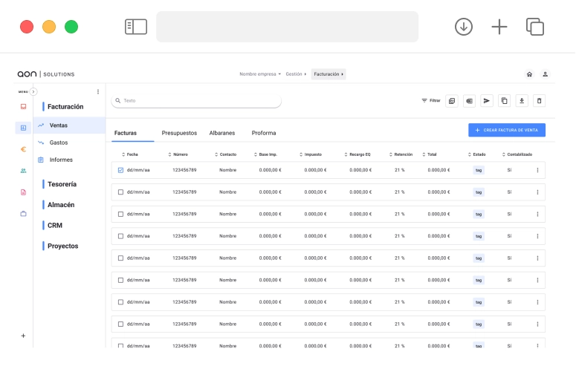Screen dimensions: 576x392
Task: Switch to the Presupuestos tab
Action: pos(179,133)
